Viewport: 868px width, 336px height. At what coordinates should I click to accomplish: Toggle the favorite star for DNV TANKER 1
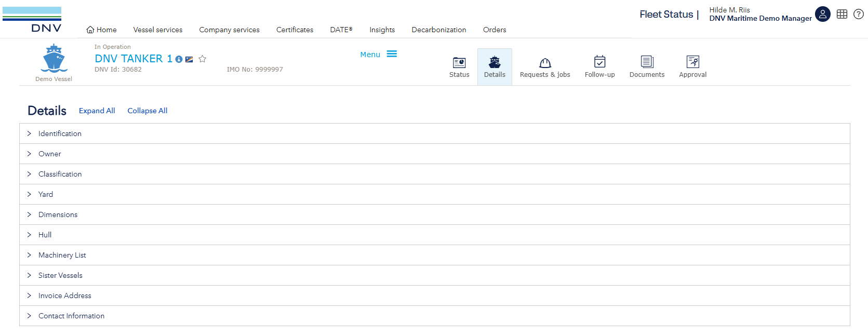tap(203, 59)
